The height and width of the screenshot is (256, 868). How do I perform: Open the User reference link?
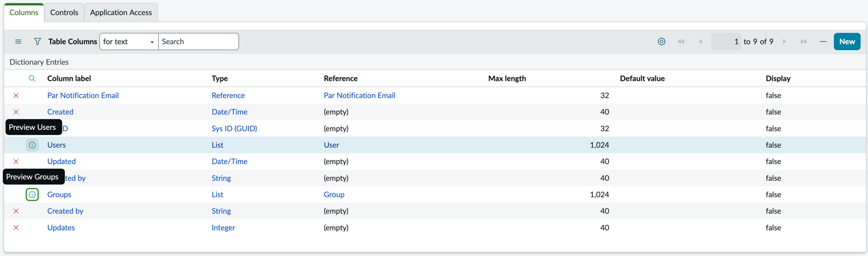pos(331,145)
